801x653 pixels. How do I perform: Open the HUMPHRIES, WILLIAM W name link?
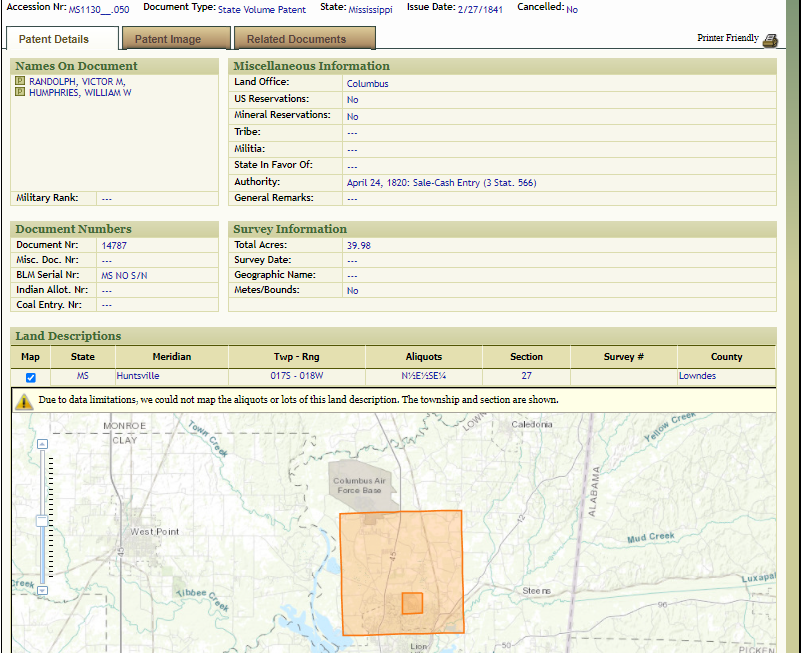coord(80,93)
